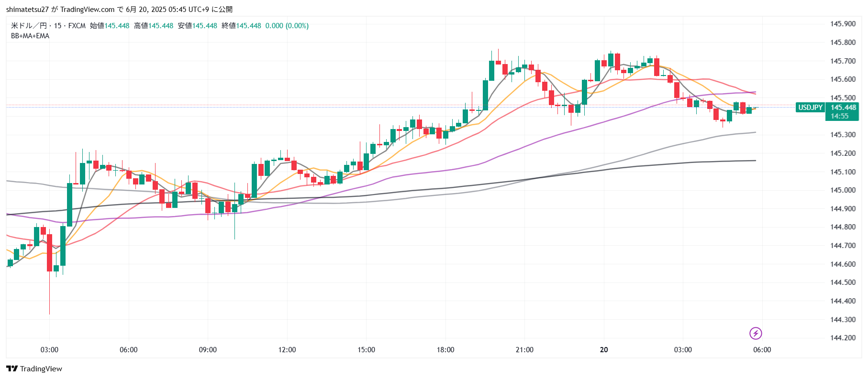Click the 高値 high value in legend
Viewport: 868px width, 379px height.
tap(161, 26)
